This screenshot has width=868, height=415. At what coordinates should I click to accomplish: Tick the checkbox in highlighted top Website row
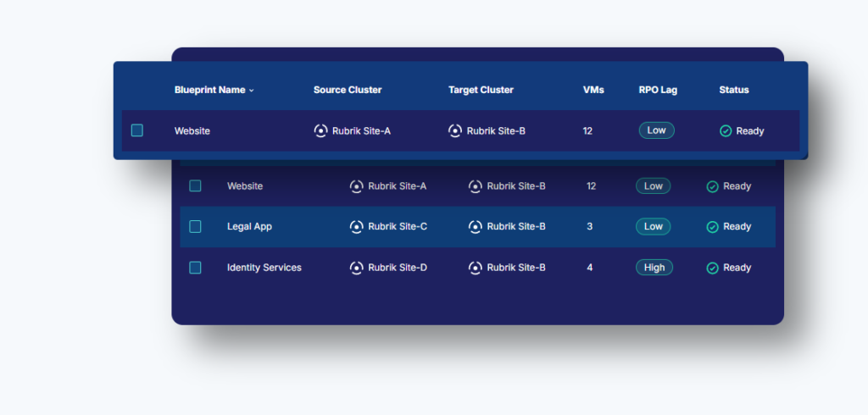tap(137, 131)
